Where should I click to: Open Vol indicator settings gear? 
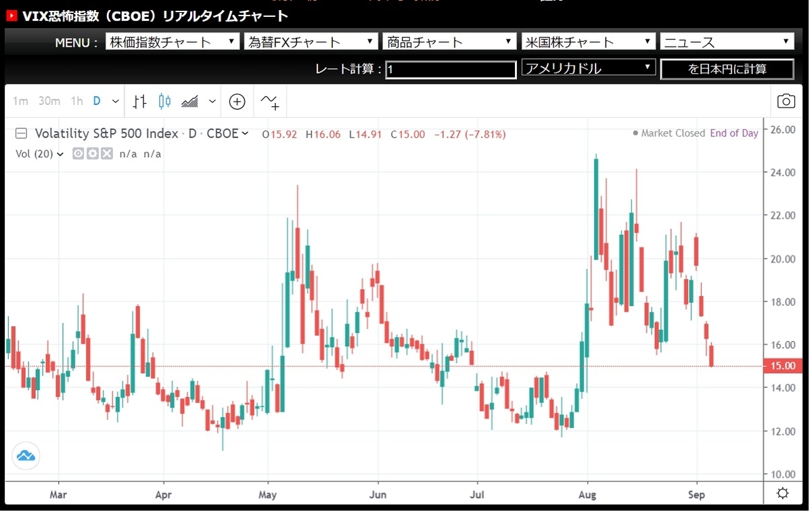click(91, 154)
